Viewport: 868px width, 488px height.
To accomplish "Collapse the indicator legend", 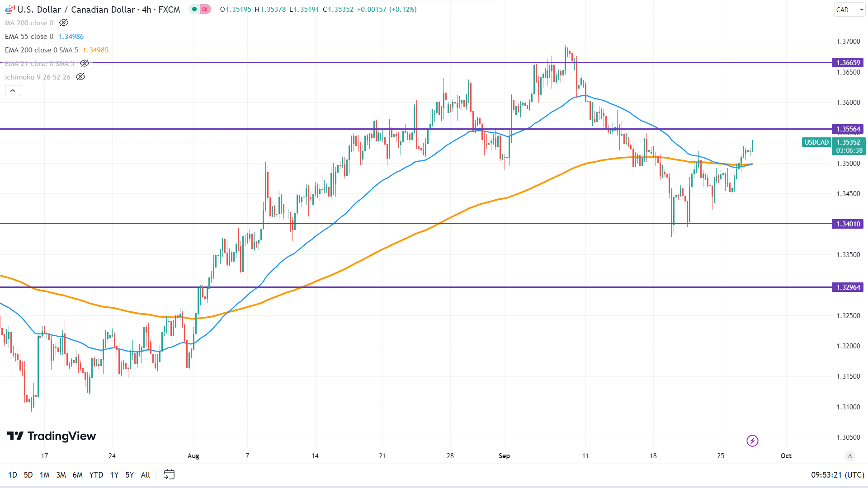I will (x=13, y=91).
